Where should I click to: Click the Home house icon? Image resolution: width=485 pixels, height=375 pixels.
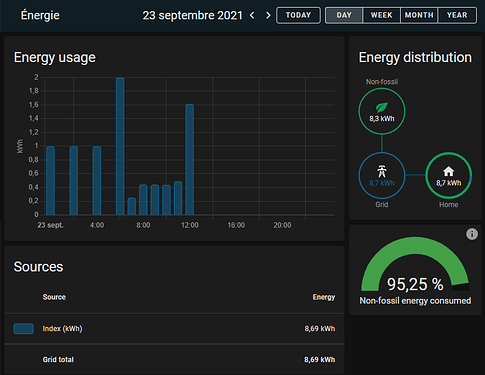tap(448, 171)
